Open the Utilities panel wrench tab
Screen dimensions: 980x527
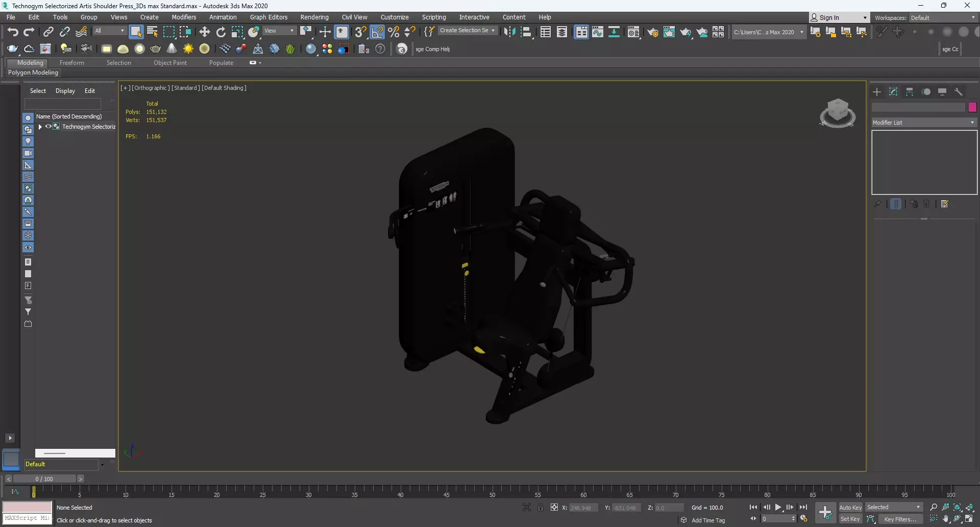point(959,92)
